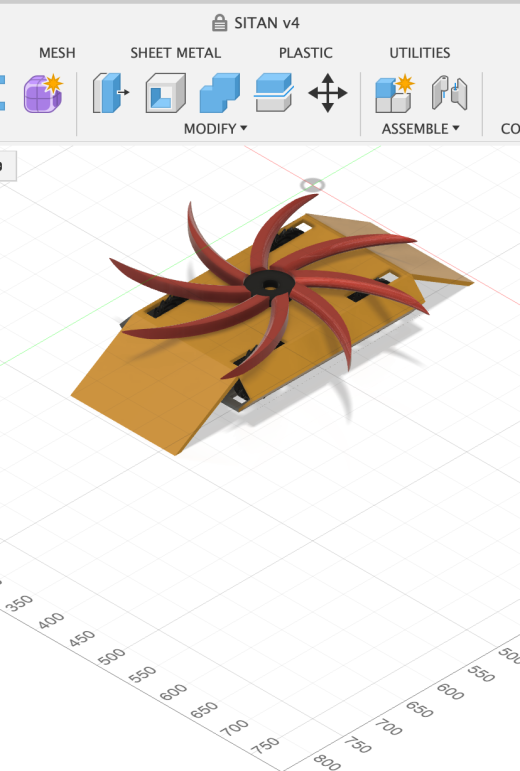Click the black hub of the spinner

[269, 283]
